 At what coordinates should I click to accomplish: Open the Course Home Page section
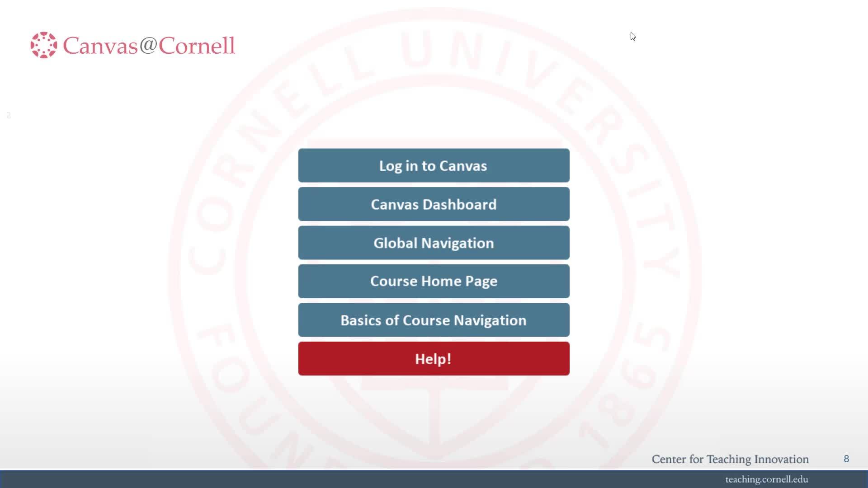tap(433, 281)
